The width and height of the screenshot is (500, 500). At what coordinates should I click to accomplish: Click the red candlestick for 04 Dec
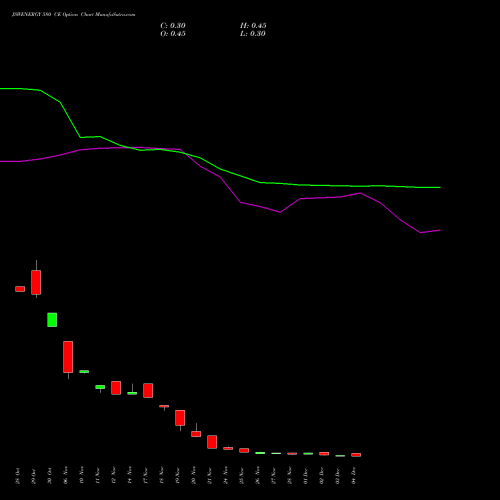[x=356, y=455]
